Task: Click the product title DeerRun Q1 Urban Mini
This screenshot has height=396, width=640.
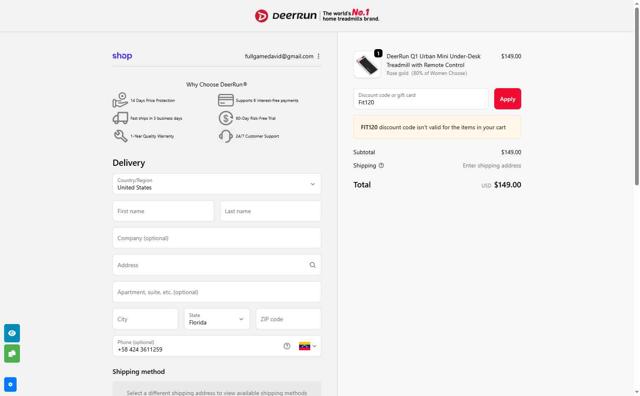Action: coord(433,60)
